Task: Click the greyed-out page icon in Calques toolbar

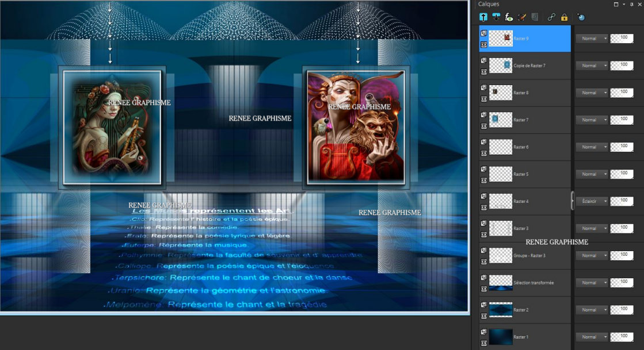Action: pyautogui.click(x=534, y=17)
